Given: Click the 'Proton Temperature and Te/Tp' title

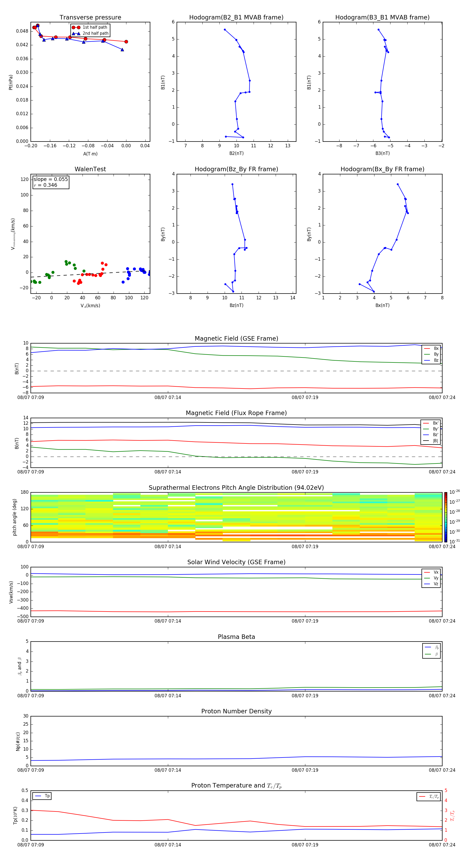Looking at the screenshot, I should [x=236, y=786].
